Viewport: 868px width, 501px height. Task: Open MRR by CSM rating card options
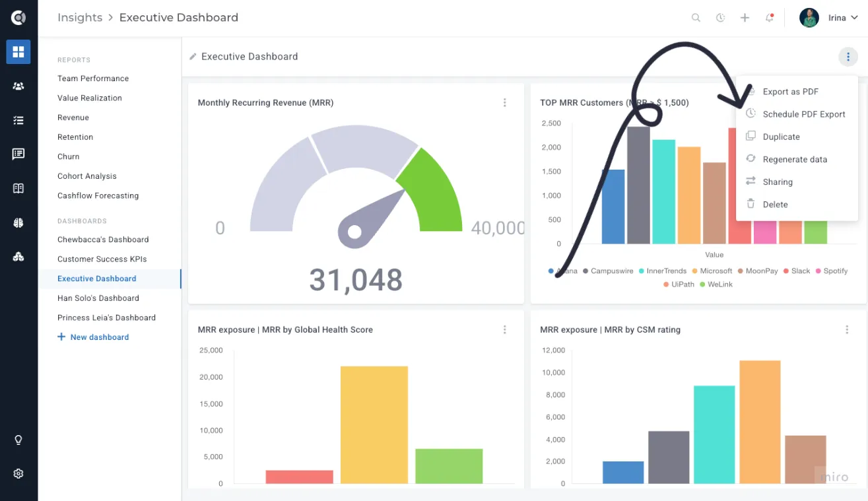(847, 329)
